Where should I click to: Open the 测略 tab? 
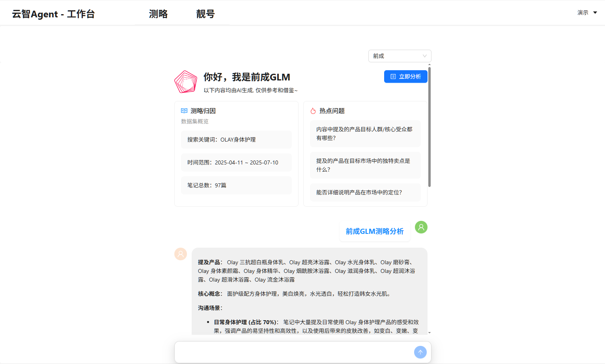coord(158,14)
